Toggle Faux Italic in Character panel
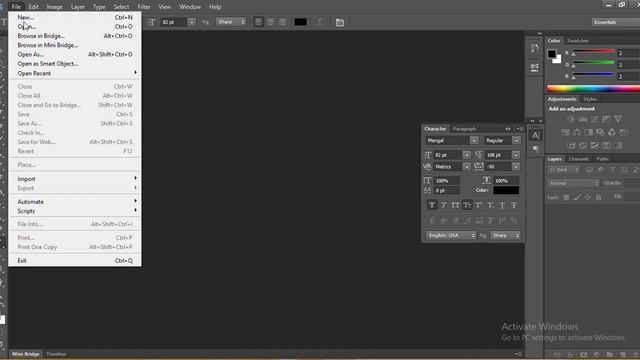The width and height of the screenshot is (640, 360). pyautogui.click(x=444, y=205)
